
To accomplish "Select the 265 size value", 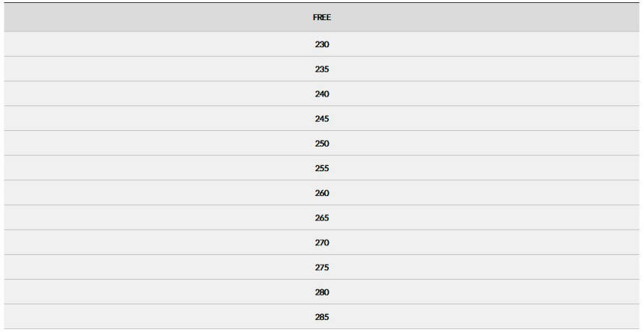I will coord(321,218).
